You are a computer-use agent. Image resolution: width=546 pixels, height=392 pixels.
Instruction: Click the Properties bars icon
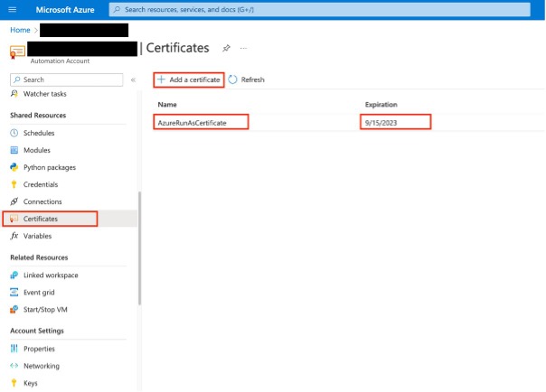[14, 348]
